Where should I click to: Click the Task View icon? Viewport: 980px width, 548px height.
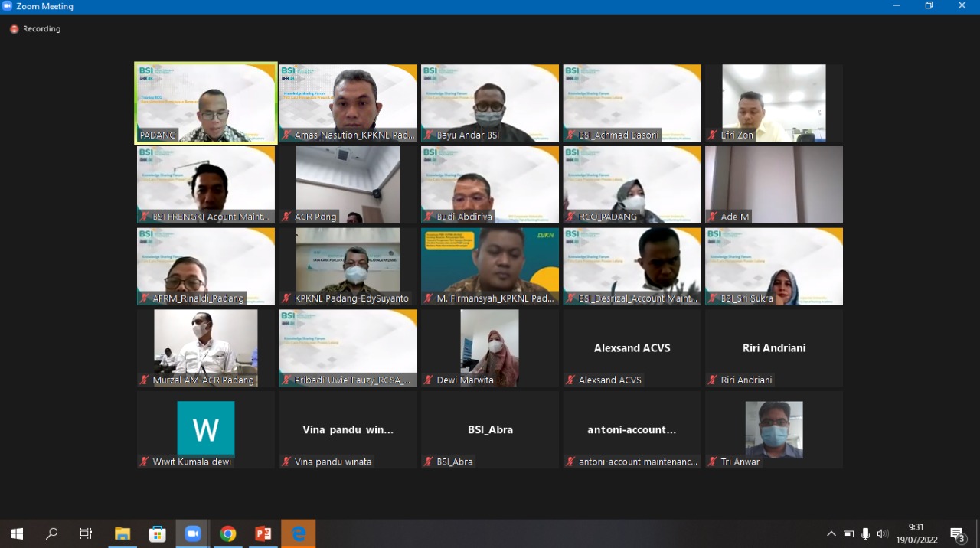coord(87,533)
